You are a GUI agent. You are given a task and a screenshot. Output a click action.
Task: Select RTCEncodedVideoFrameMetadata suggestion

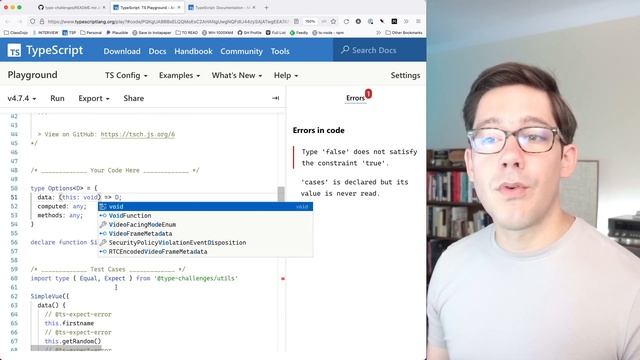205,251
